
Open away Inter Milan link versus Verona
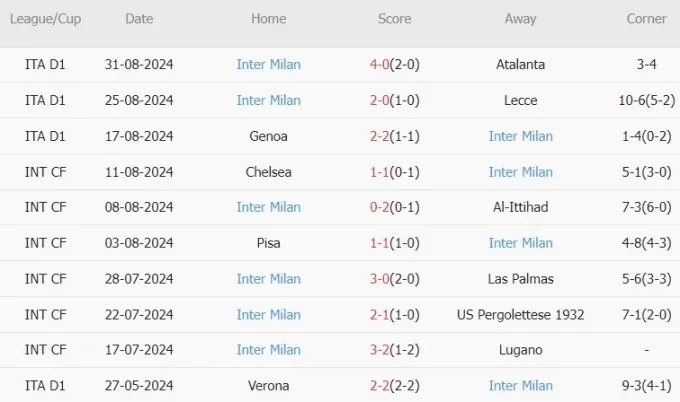click(x=520, y=386)
